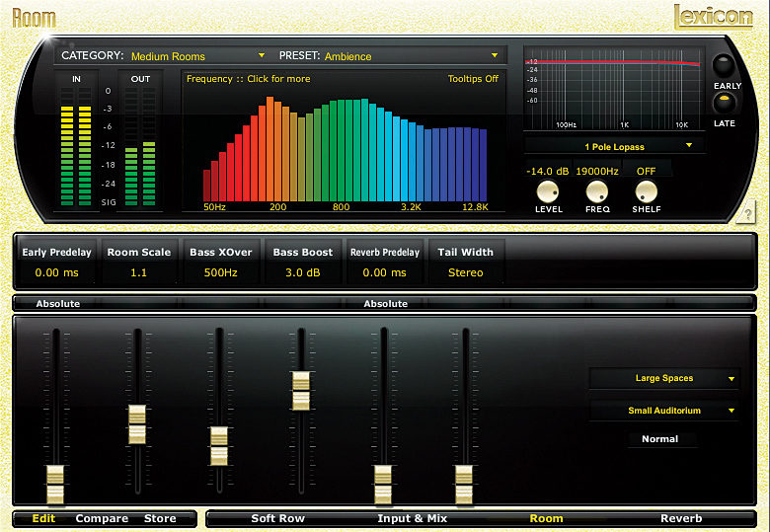Click the question mark help icon
This screenshot has height=532, width=770.
746,213
